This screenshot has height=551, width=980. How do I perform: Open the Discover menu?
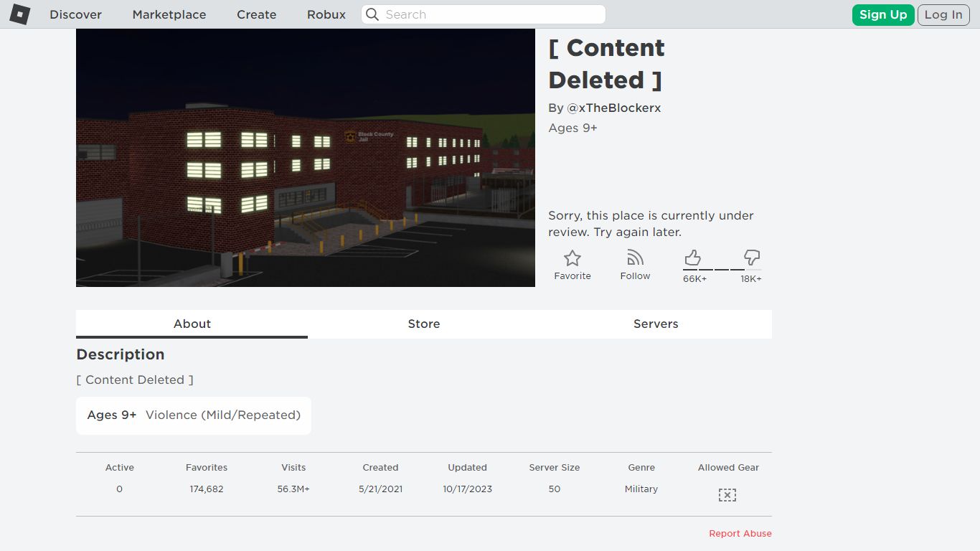tap(75, 14)
